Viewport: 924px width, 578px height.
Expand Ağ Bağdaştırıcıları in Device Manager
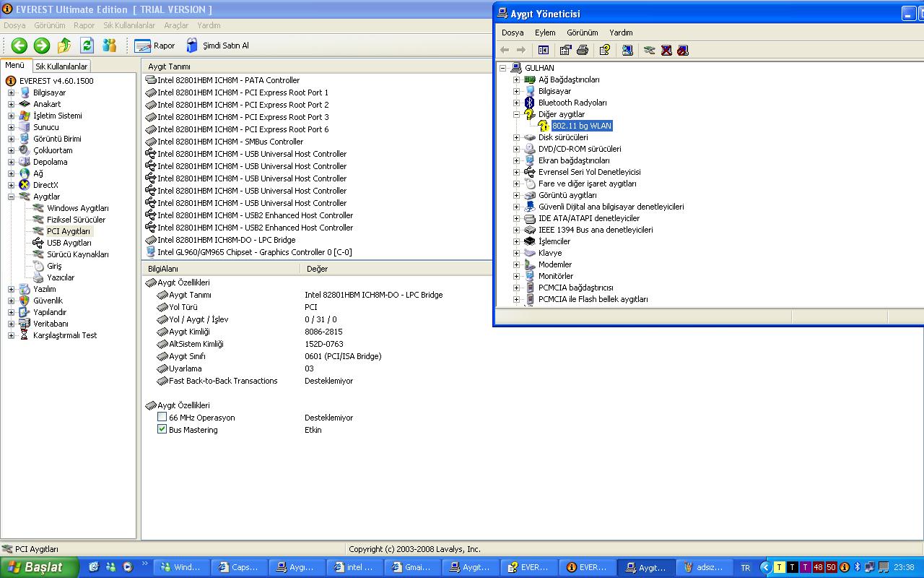tap(516, 79)
